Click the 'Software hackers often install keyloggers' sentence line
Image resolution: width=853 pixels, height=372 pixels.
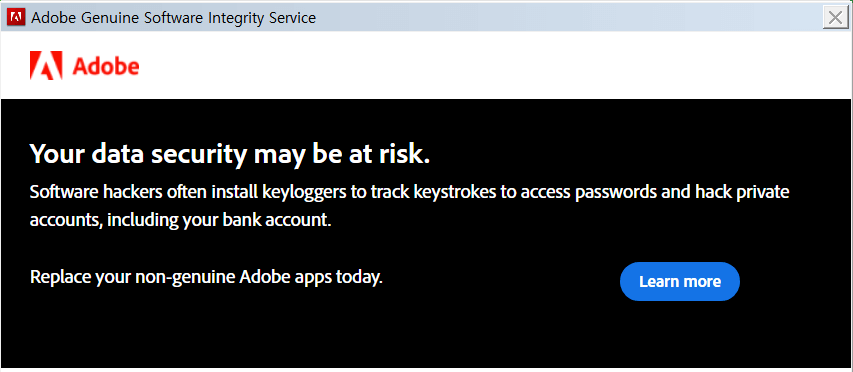(x=410, y=193)
